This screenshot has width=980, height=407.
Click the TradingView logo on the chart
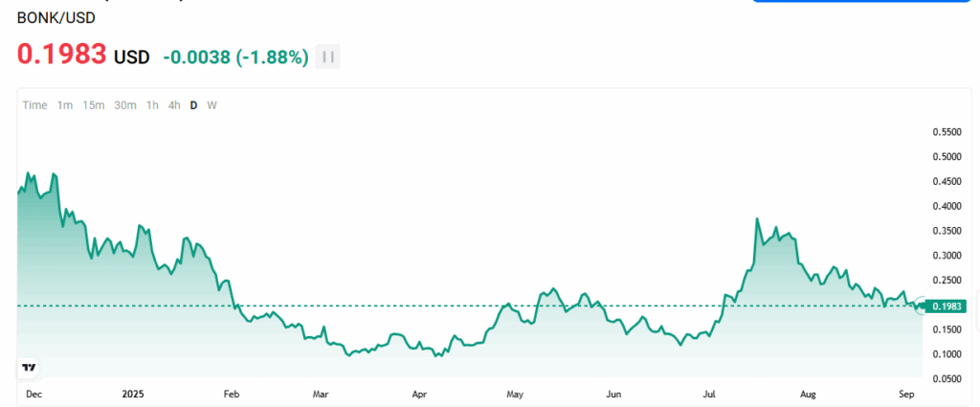29,367
